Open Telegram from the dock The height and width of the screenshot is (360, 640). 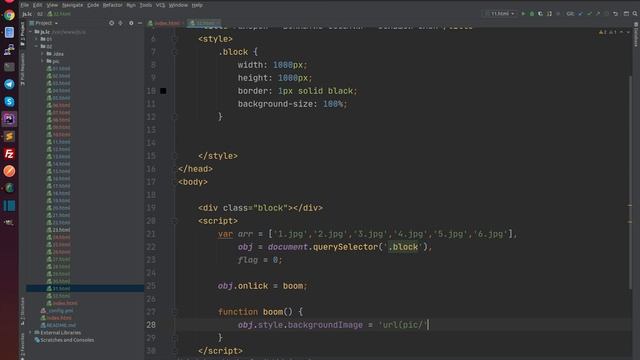point(9,84)
